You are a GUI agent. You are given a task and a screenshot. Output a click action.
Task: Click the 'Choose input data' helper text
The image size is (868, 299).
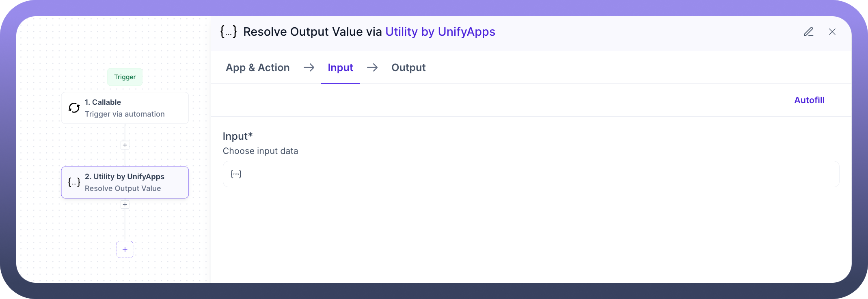pyautogui.click(x=260, y=151)
